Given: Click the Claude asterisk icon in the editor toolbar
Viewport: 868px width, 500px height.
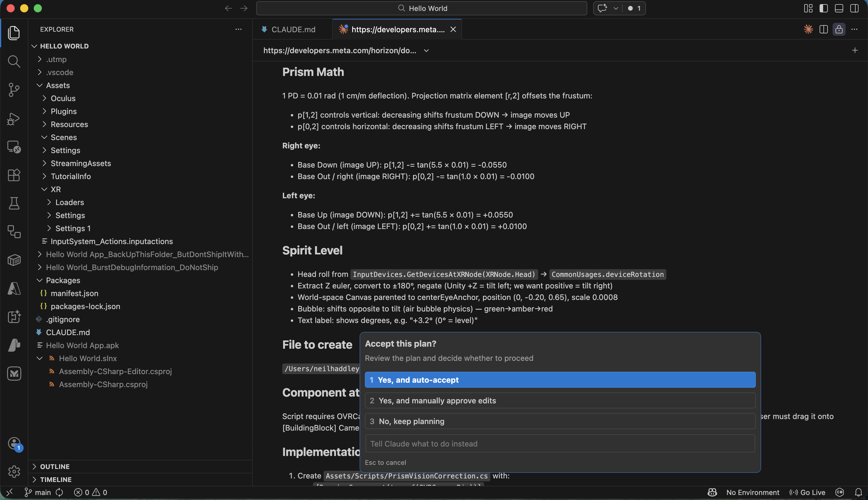Looking at the screenshot, I should [x=808, y=29].
